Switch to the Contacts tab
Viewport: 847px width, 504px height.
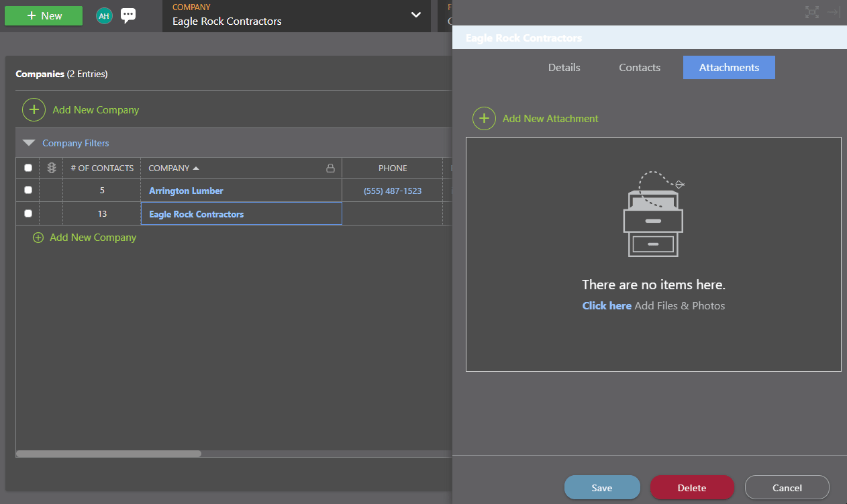[x=639, y=67]
